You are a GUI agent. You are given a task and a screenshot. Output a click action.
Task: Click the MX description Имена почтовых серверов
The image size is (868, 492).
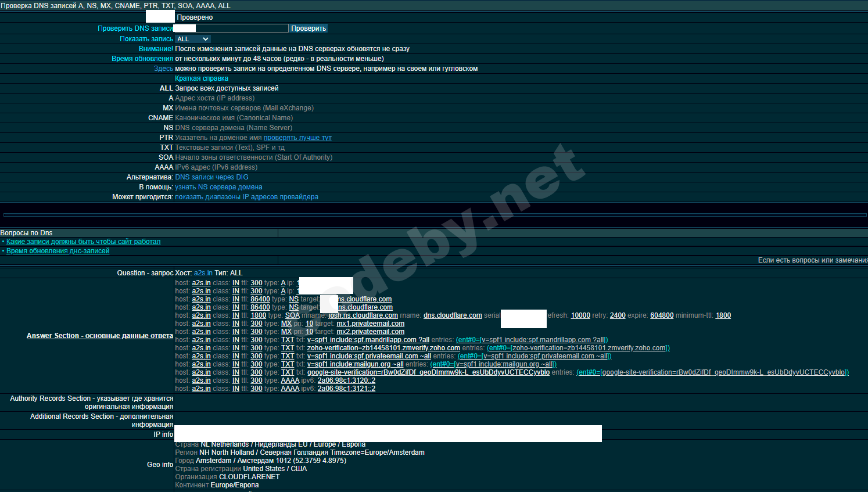tap(244, 108)
